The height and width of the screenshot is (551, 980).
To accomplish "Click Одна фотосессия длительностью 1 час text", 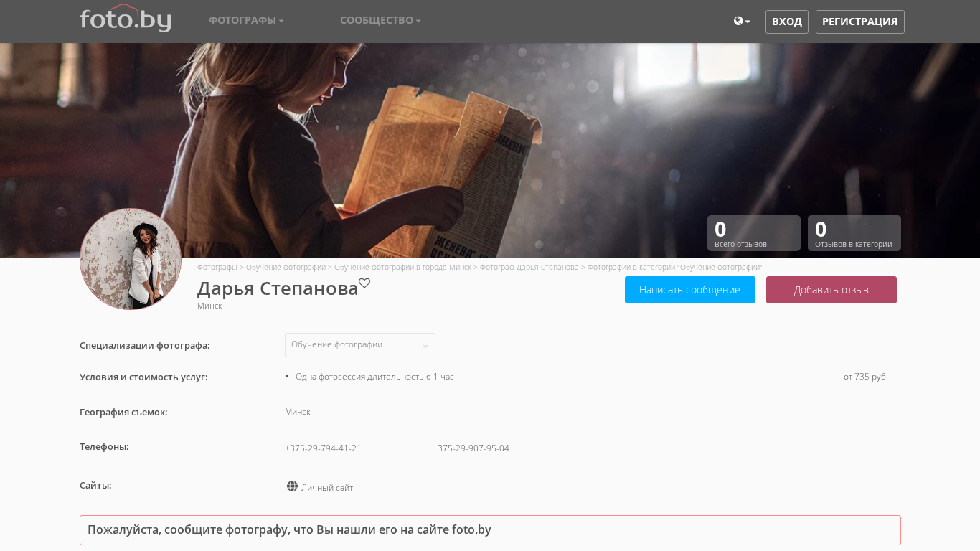I will click(374, 377).
